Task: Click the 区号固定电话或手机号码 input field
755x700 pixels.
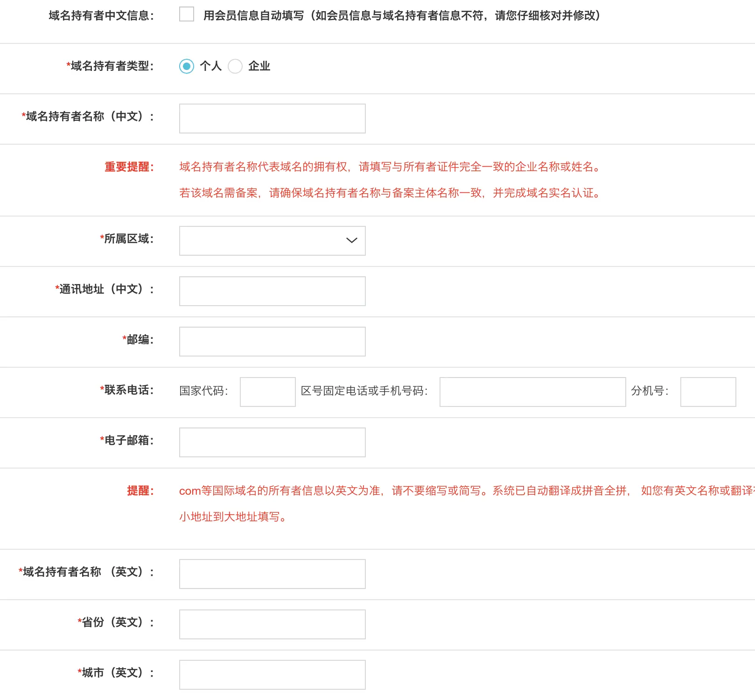Action: pyautogui.click(x=532, y=392)
